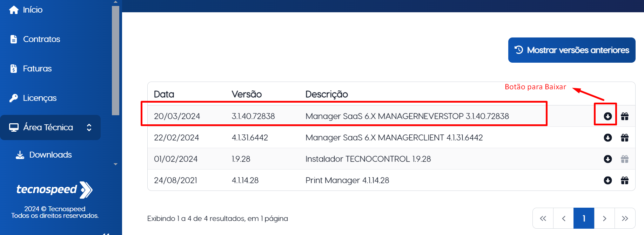Screen dimensions: 644x235
Task: Download Manager SaaS MANAGERCLIENT 4.1.31.6442
Action: click(608, 138)
